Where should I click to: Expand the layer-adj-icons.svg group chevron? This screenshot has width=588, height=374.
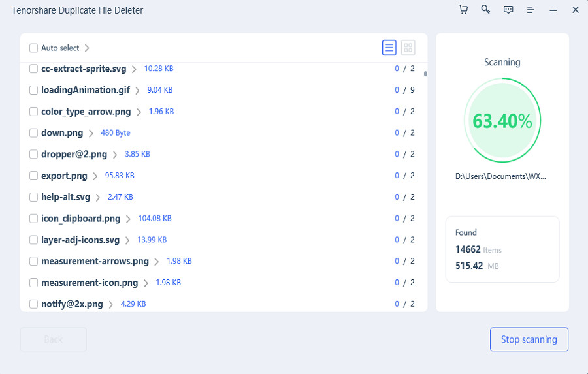[x=127, y=240]
